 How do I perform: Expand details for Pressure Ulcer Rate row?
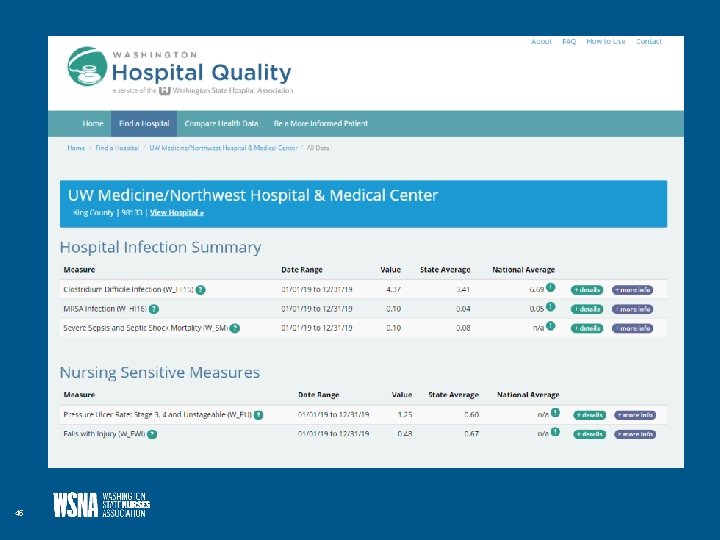(590, 415)
